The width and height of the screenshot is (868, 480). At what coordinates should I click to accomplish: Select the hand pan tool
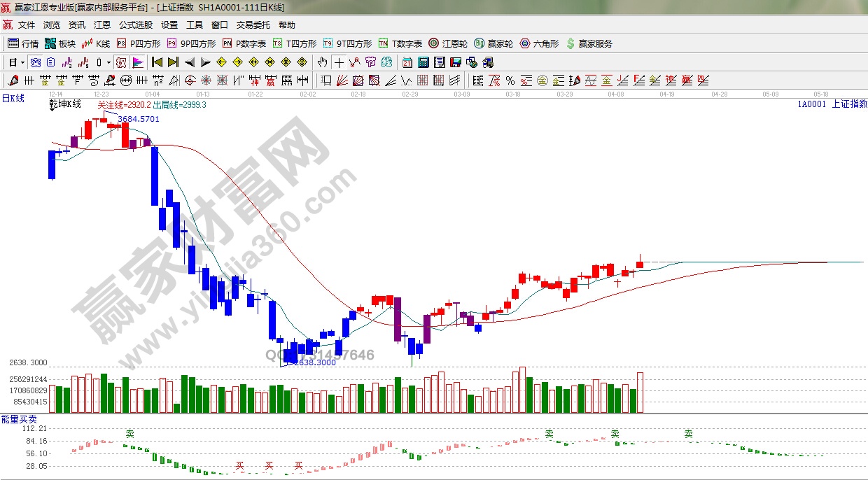point(323,62)
